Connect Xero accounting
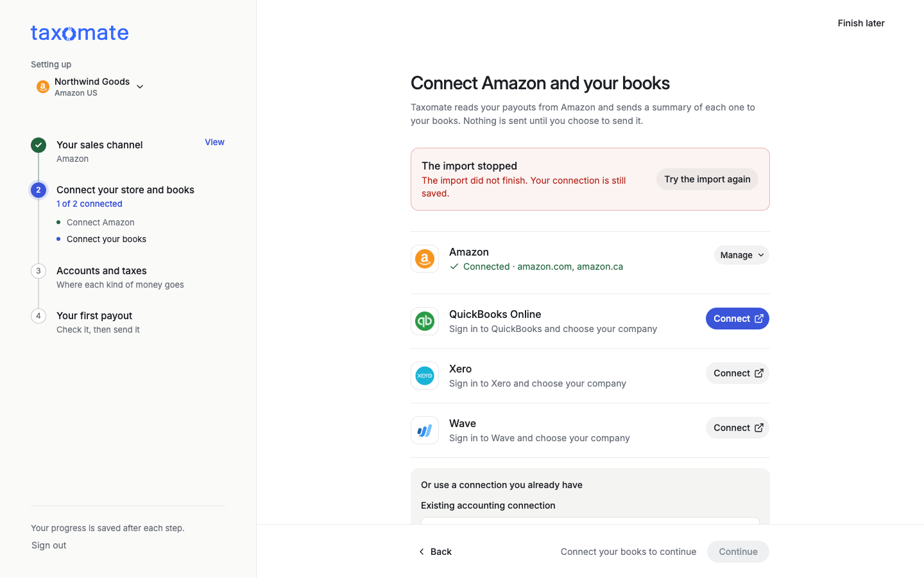Viewport: 924px width, 578px height. pyautogui.click(x=737, y=373)
